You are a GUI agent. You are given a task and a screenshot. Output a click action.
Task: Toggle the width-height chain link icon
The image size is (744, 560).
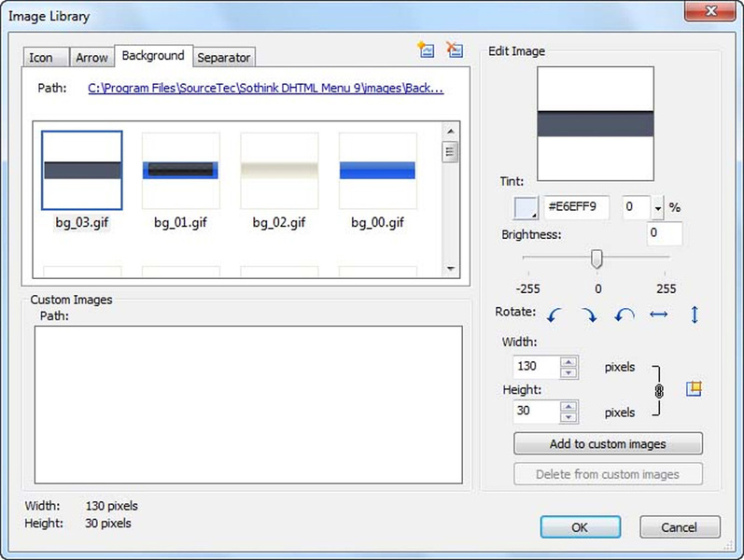coord(659,391)
